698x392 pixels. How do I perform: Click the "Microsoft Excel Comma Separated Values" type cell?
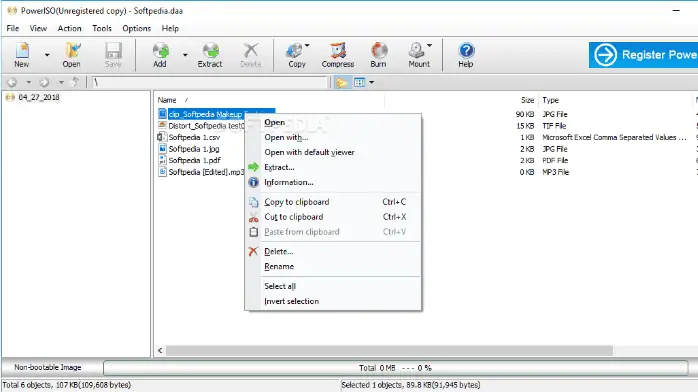coord(614,137)
